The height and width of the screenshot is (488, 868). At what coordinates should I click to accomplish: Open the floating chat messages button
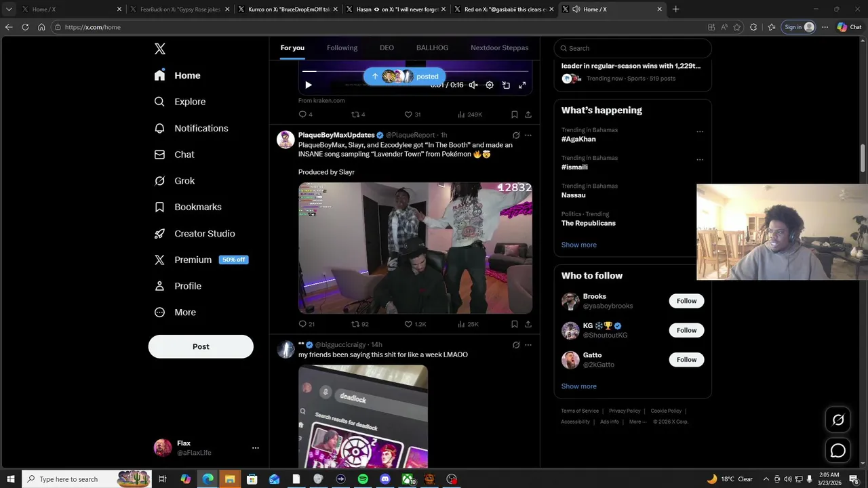(x=838, y=451)
